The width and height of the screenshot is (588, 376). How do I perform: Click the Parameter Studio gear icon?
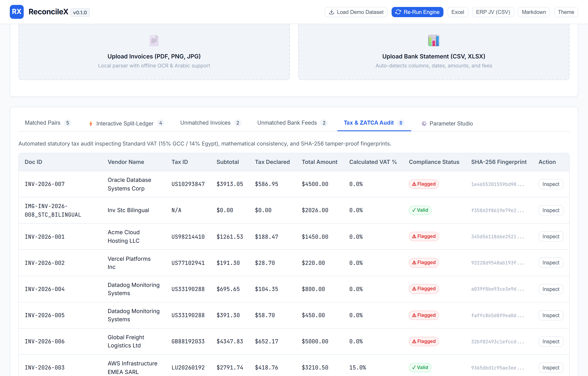[x=424, y=123]
